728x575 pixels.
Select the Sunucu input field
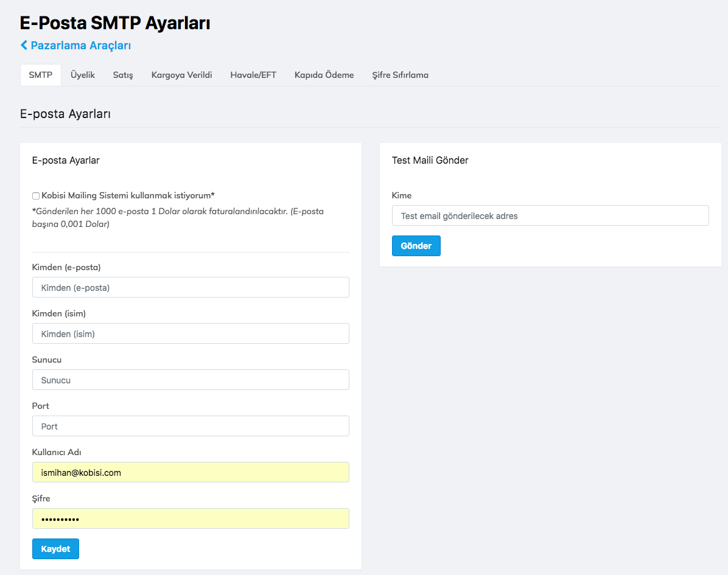click(x=191, y=380)
